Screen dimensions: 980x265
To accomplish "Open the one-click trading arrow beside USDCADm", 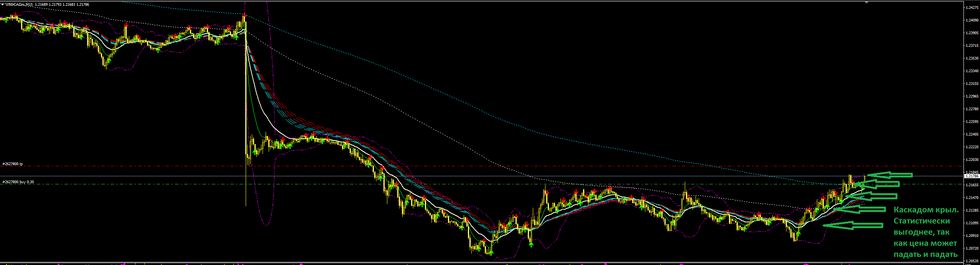I will click(x=3, y=4).
